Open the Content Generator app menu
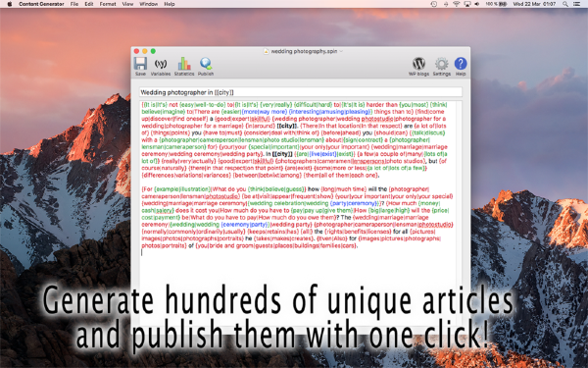588x368 pixels. (41, 4)
